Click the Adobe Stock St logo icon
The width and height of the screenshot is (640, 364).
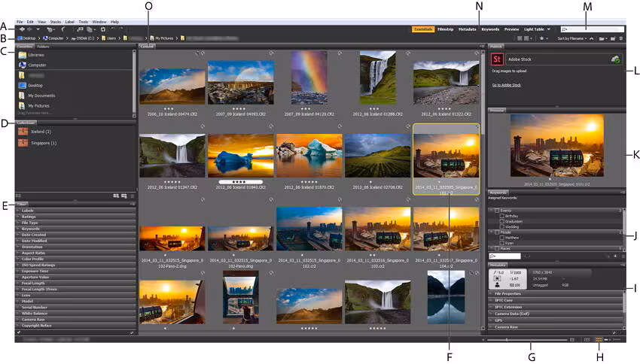(497, 59)
